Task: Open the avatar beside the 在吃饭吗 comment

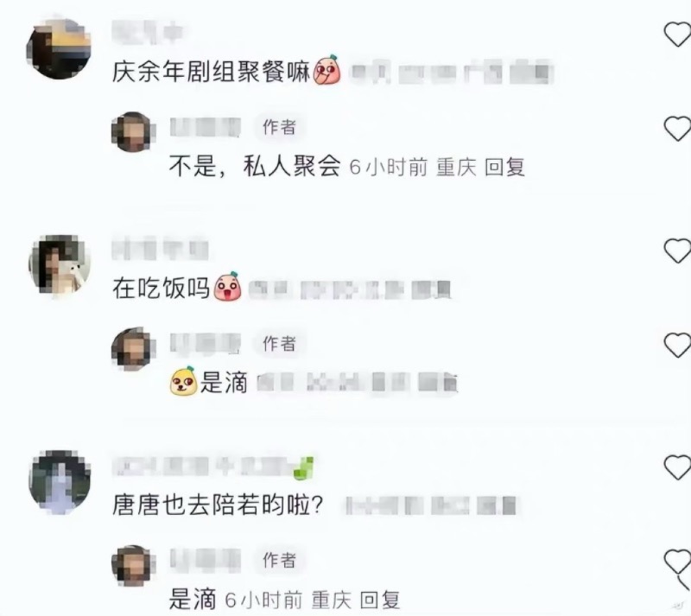Action: point(60,264)
